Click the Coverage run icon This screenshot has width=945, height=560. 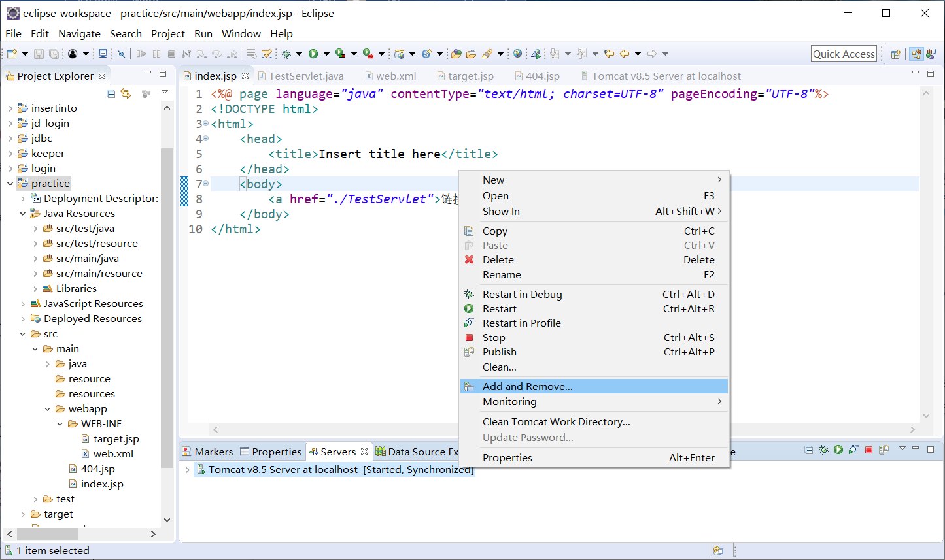point(340,54)
